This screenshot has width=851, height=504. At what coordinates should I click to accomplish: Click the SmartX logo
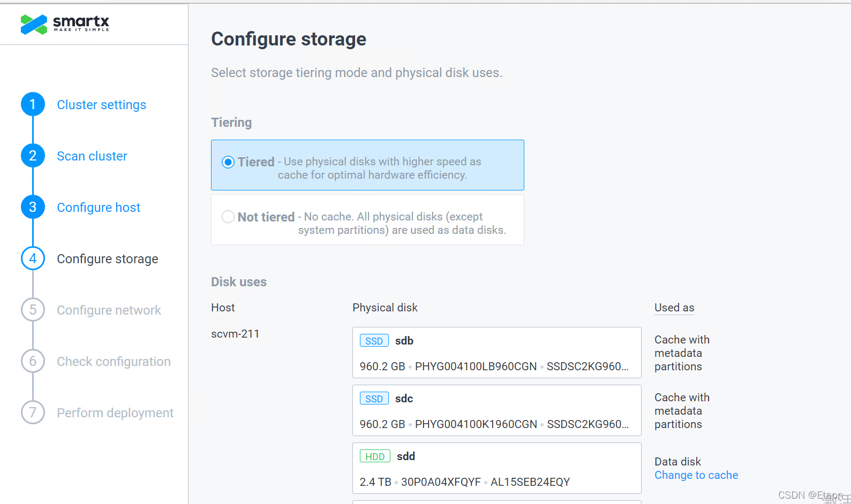pyautogui.click(x=65, y=24)
